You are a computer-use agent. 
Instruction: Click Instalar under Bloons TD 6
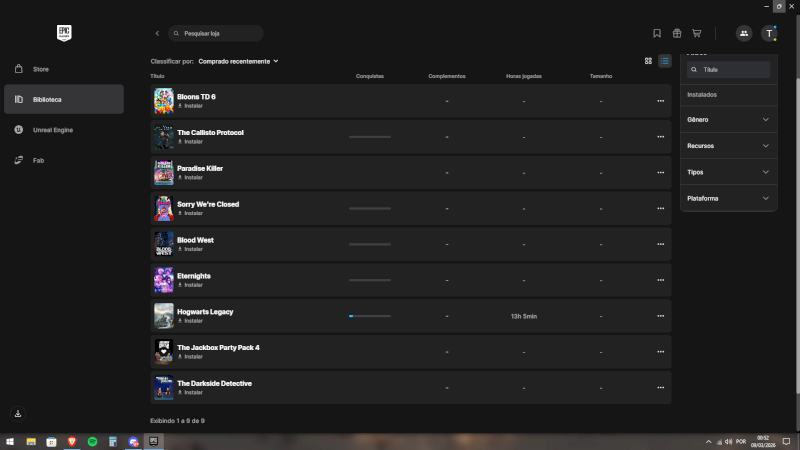point(193,105)
